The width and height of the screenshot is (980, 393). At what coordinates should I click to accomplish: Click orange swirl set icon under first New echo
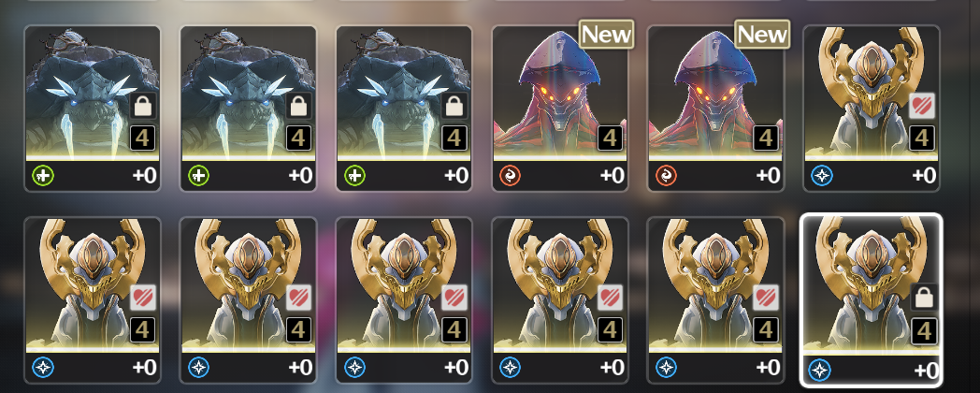(512, 176)
